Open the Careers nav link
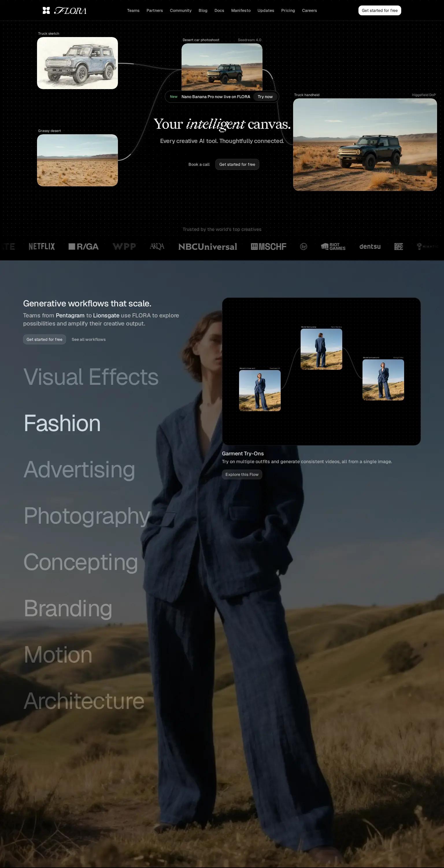 [x=309, y=10]
